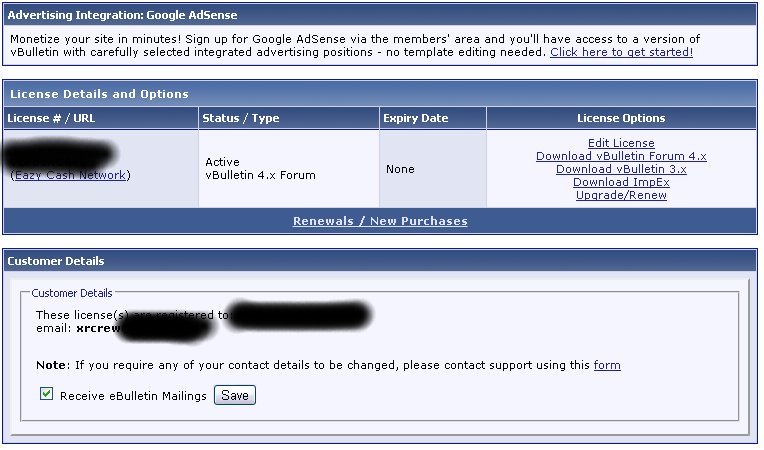
Task: Click the Download ImpEx link
Action: tap(621, 182)
